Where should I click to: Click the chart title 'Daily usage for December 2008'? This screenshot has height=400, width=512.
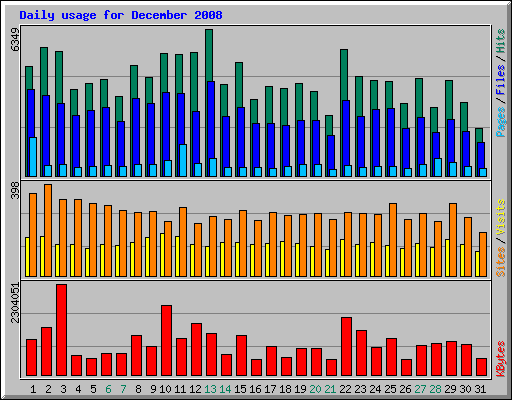click(x=121, y=15)
